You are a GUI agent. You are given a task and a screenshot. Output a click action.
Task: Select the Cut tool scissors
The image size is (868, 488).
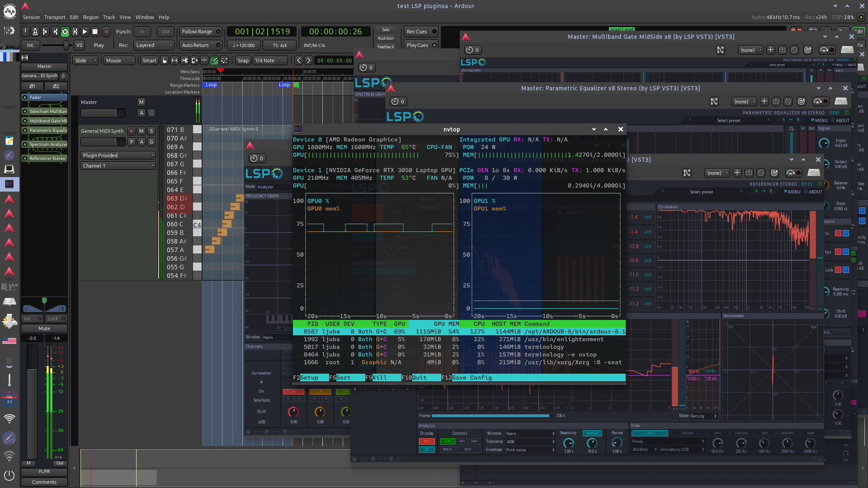(x=184, y=61)
